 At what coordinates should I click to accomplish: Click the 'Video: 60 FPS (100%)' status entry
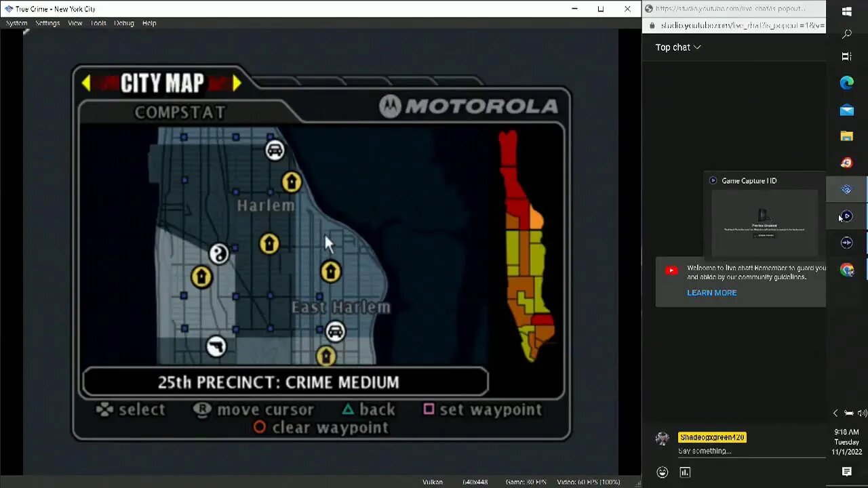pos(589,482)
